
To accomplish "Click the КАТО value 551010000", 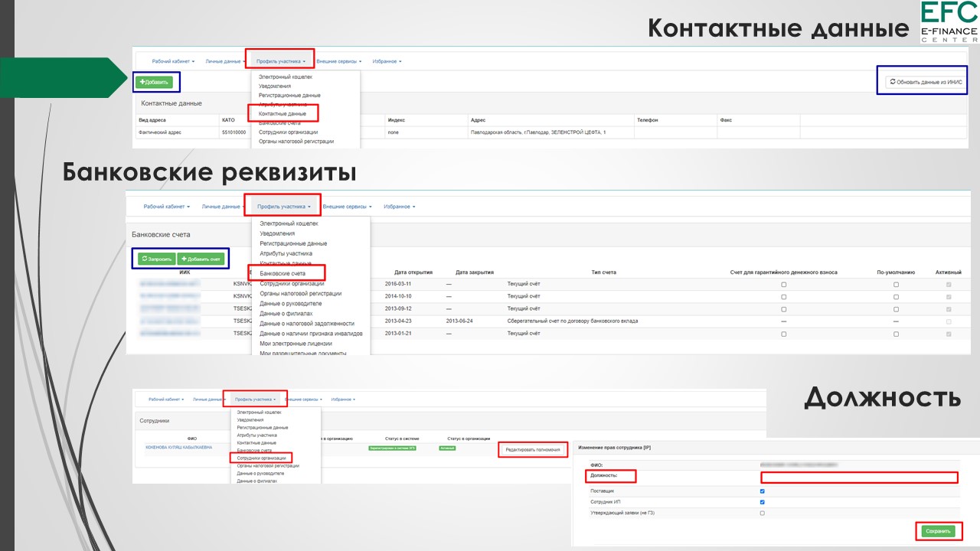I will [234, 132].
